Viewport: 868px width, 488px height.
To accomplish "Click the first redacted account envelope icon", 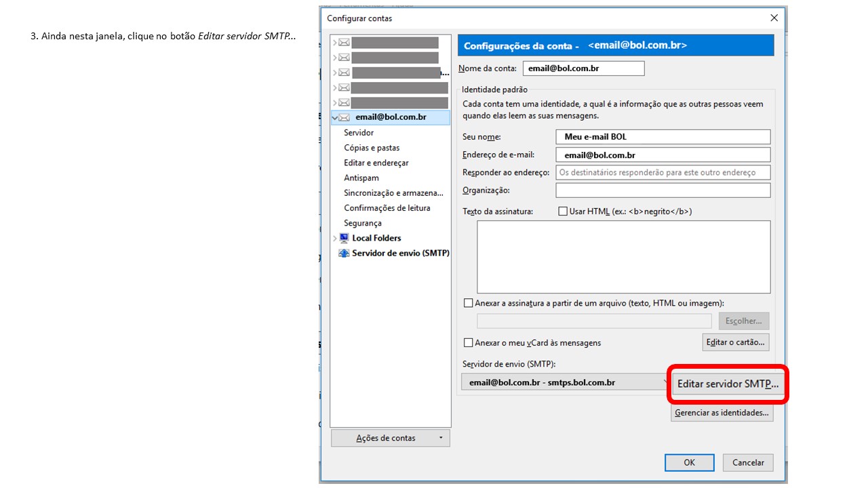I will point(344,42).
